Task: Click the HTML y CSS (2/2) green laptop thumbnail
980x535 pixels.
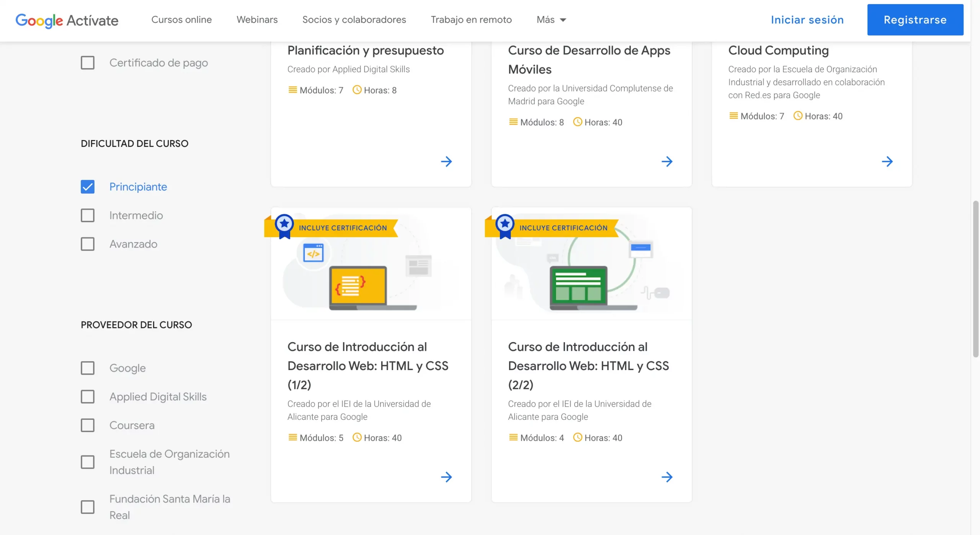Action: click(x=591, y=264)
